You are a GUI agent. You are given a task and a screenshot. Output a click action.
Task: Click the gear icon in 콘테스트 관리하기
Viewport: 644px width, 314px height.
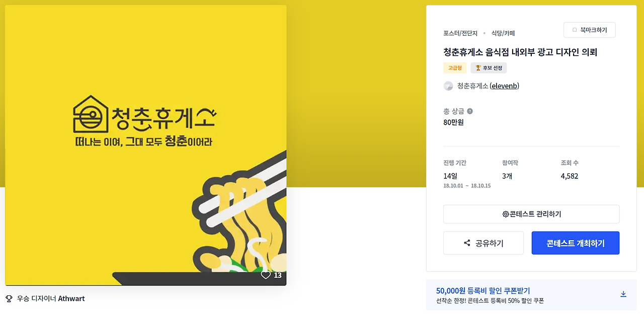point(506,214)
